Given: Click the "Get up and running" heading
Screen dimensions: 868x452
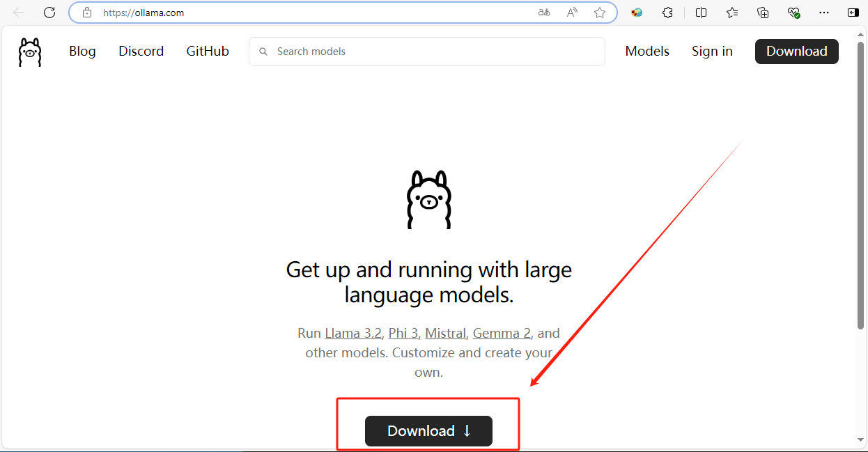Looking at the screenshot, I should (x=429, y=282).
